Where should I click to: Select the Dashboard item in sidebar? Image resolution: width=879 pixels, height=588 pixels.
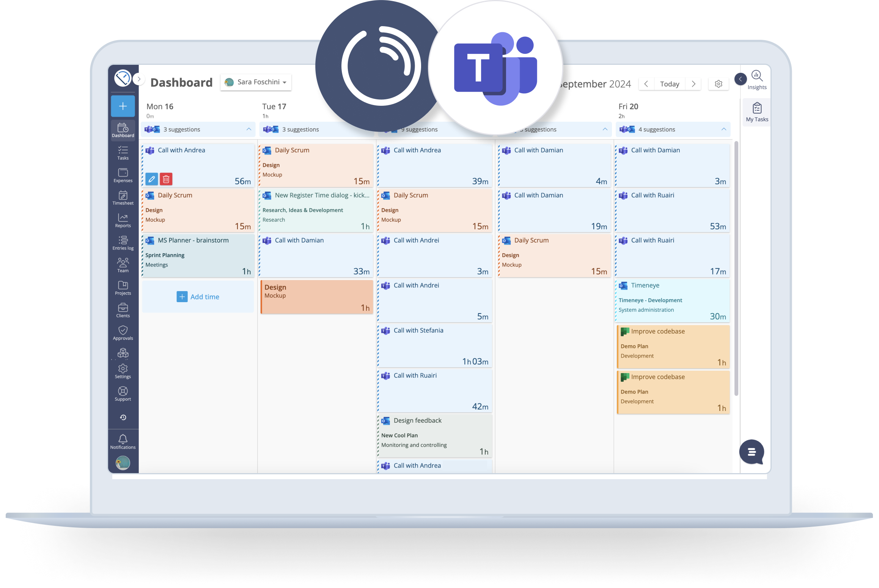tap(123, 130)
